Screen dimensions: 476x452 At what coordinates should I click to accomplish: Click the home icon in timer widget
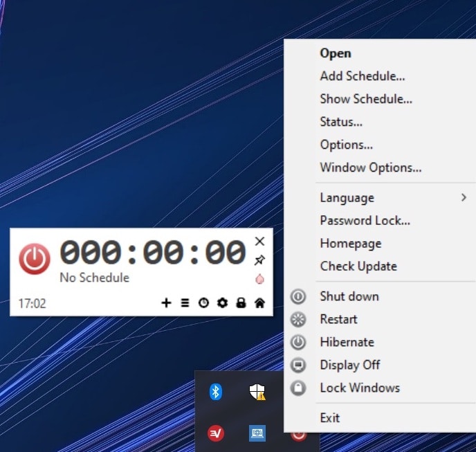coord(259,302)
